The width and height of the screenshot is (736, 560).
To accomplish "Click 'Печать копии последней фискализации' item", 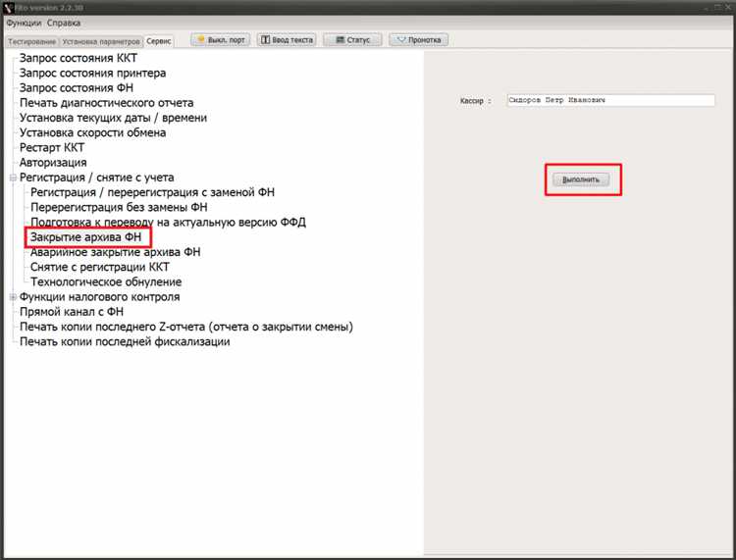I will (x=125, y=341).
